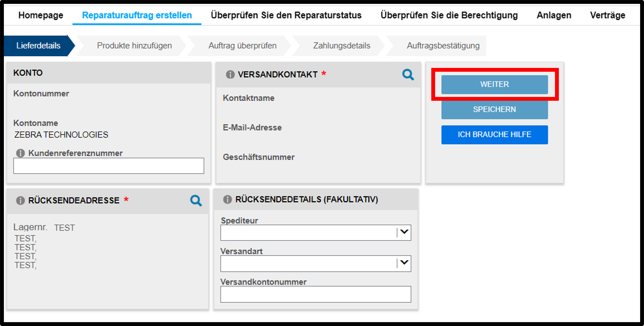The height and width of the screenshot is (326, 644).
Task: Select the Reparaturauftrag erstellen tab
Action: click(x=137, y=15)
